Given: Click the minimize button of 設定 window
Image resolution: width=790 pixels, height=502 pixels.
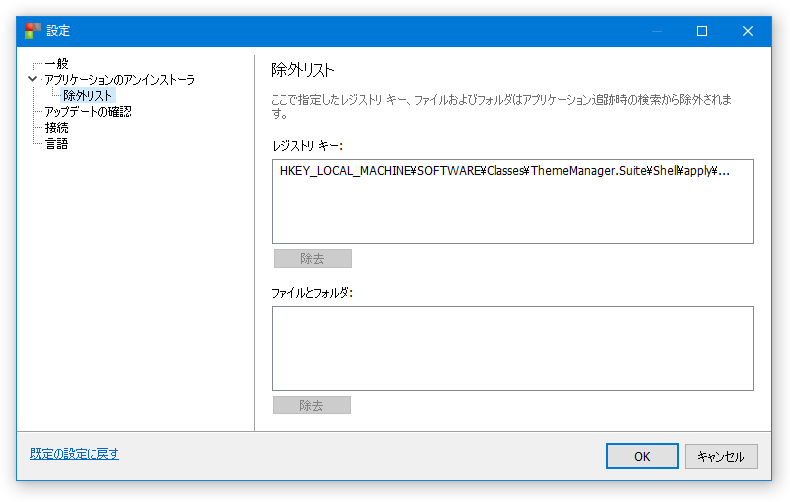Looking at the screenshot, I should 656,31.
